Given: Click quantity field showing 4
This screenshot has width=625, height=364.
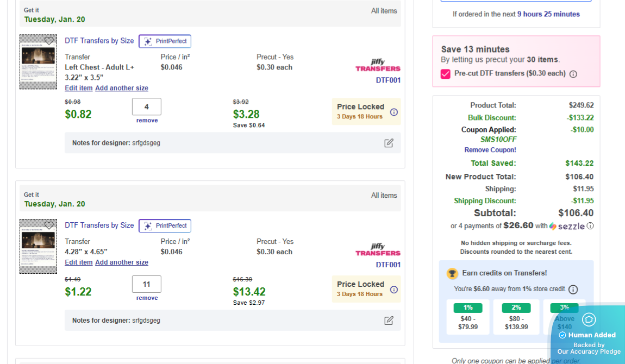Looking at the screenshot, I should click(x=147, y=106).
